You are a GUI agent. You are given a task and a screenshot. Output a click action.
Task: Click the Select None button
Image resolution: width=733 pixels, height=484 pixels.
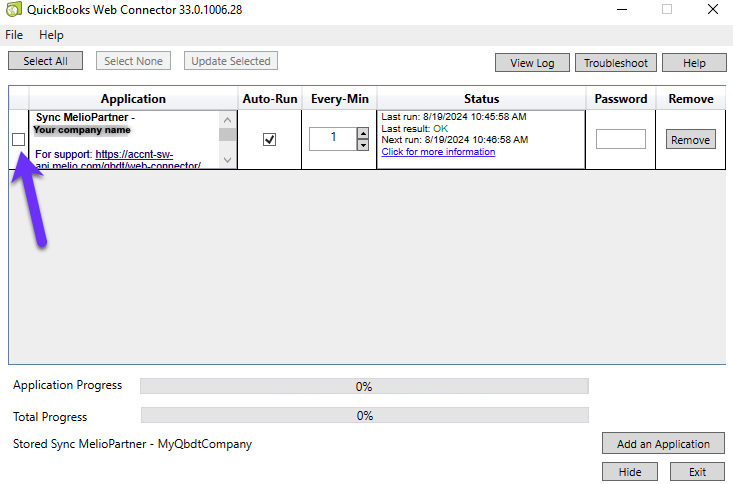[133, 61]
